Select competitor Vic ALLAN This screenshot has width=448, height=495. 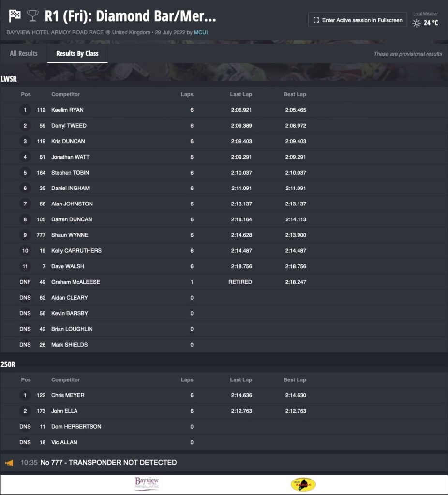(64, 442)
